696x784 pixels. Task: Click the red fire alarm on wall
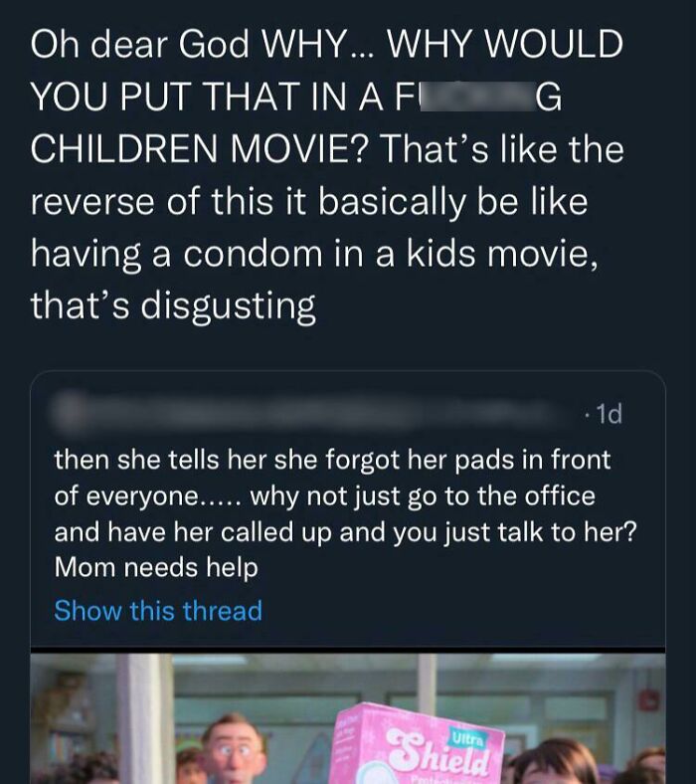pos(650,699)
